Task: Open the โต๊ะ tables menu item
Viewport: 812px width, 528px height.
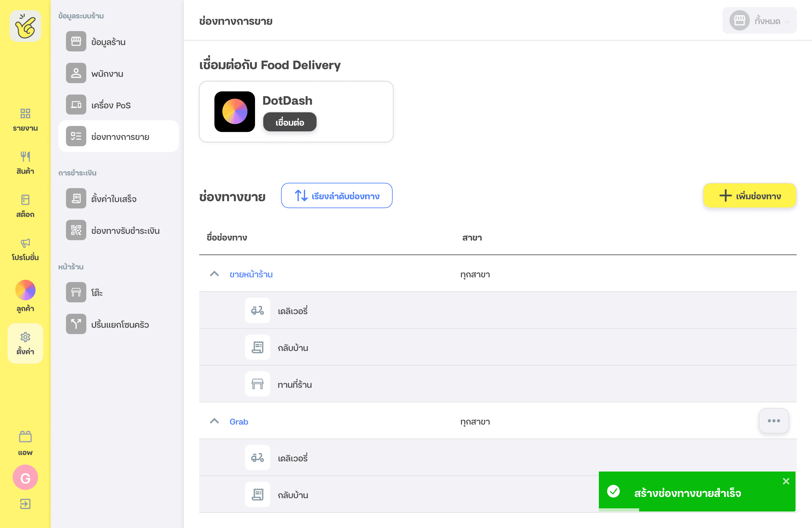Action: click(x=118, y=292)
